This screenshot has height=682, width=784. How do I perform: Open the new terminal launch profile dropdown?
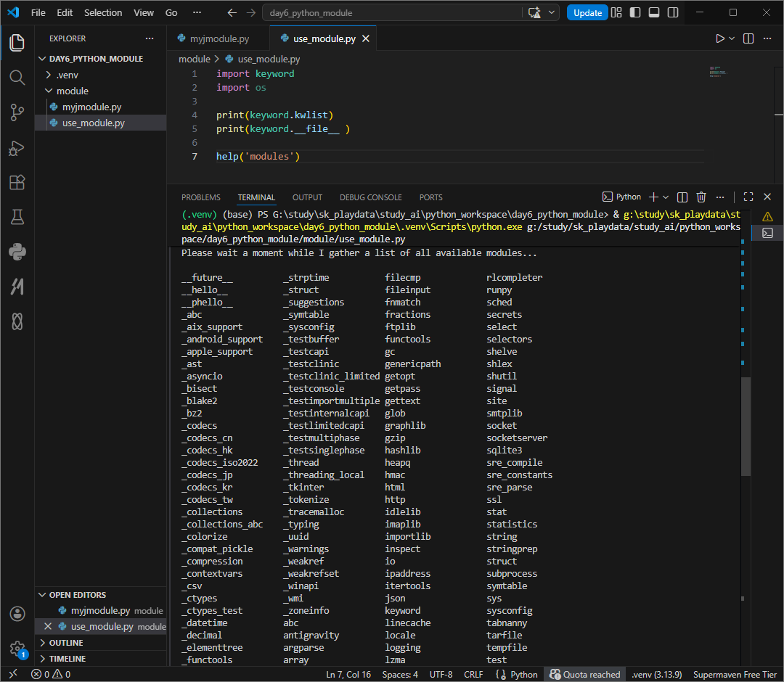(666, 197)
